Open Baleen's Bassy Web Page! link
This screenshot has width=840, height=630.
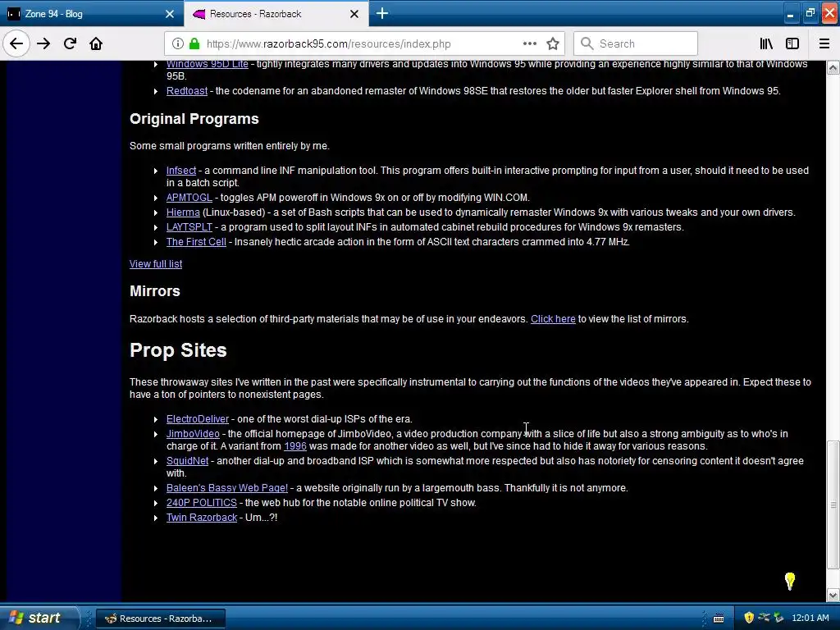226,488
